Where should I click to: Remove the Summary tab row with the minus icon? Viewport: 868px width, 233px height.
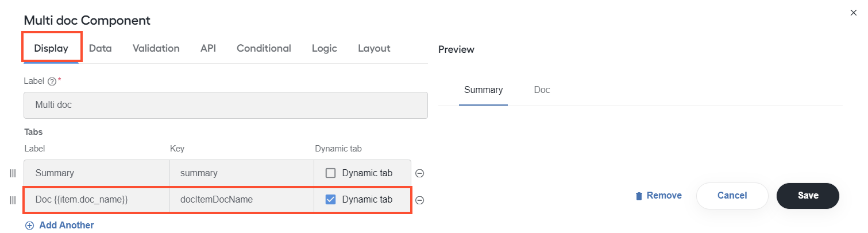coord(419,173)
